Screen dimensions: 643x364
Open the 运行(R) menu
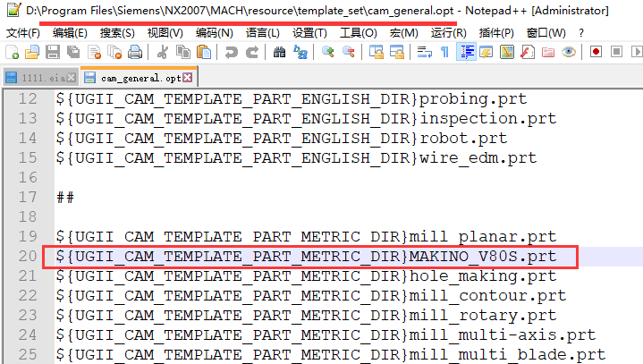[x=449, y=33]
